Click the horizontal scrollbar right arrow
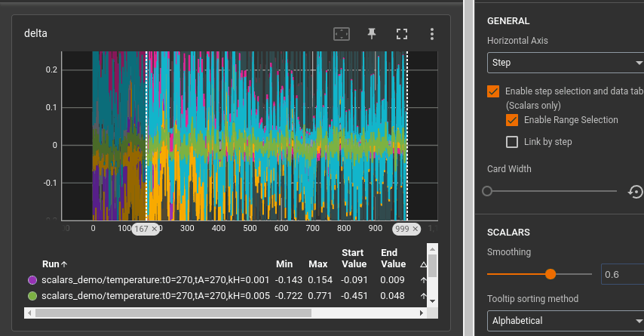The width and height of the screenshot is (644, 336). (422, 313)
